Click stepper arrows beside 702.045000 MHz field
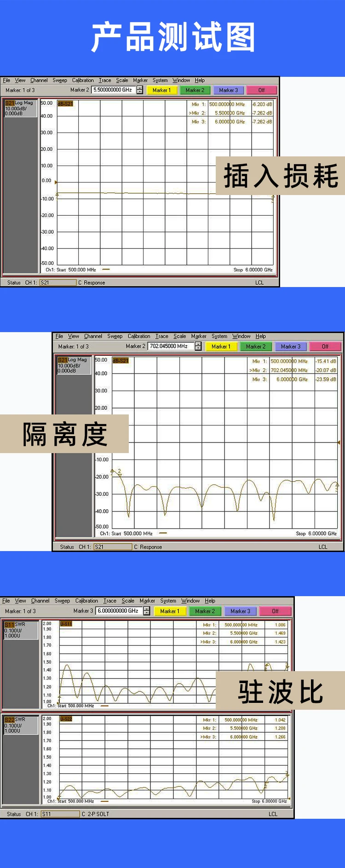The height and width of the screenshot is (868, 345). point(198,346)
